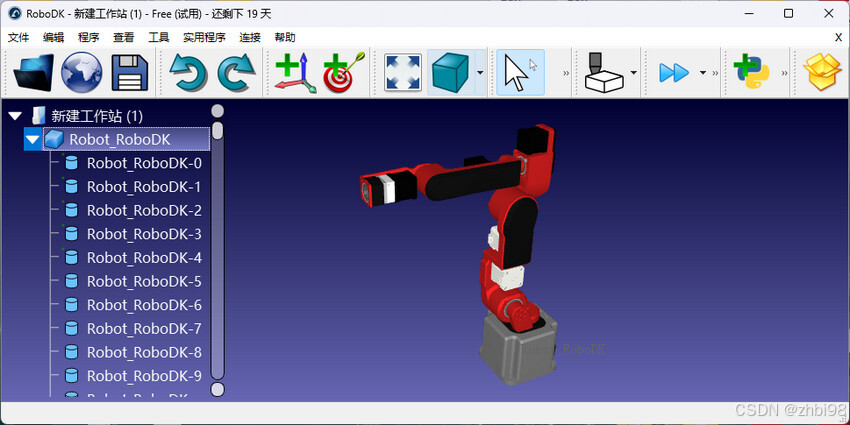Viewport: 850px width, 425px height.
Task: Select the isometric view cube icon
Action: pyautogui.click(x=449, y=72)
